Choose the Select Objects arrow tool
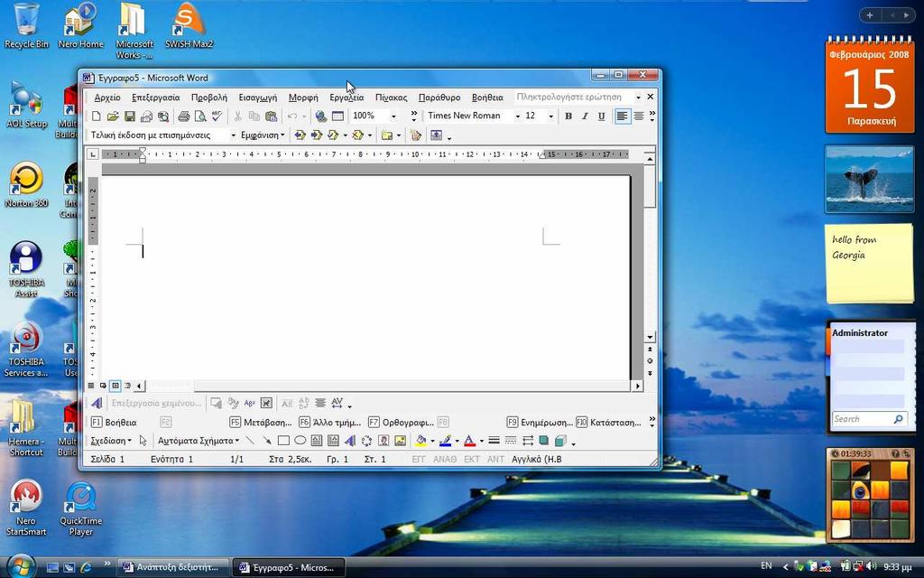This screenshot has width=924, height=578. pyautogui.click(x=143, y=441)
